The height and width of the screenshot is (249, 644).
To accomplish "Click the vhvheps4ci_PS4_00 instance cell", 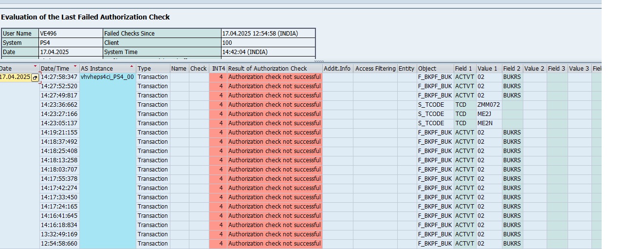I will pyautogui.click(x=107, y=77).
